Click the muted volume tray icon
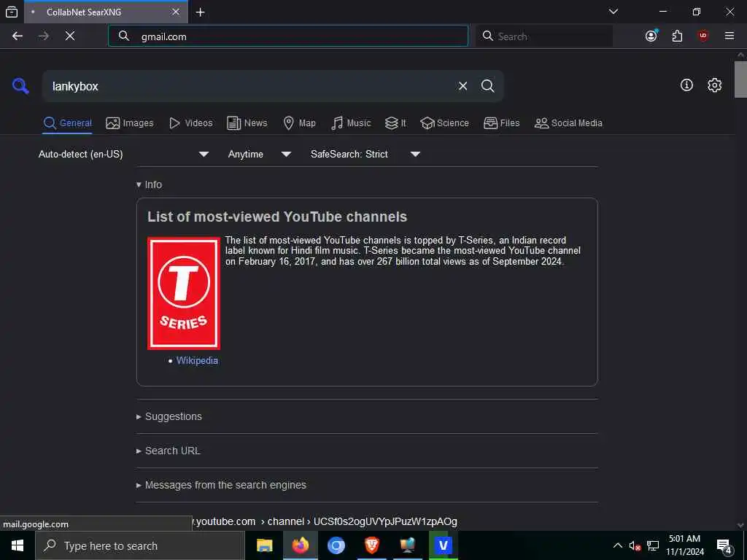This screenshot has height=560, width=747. click(x=635, y=545)
